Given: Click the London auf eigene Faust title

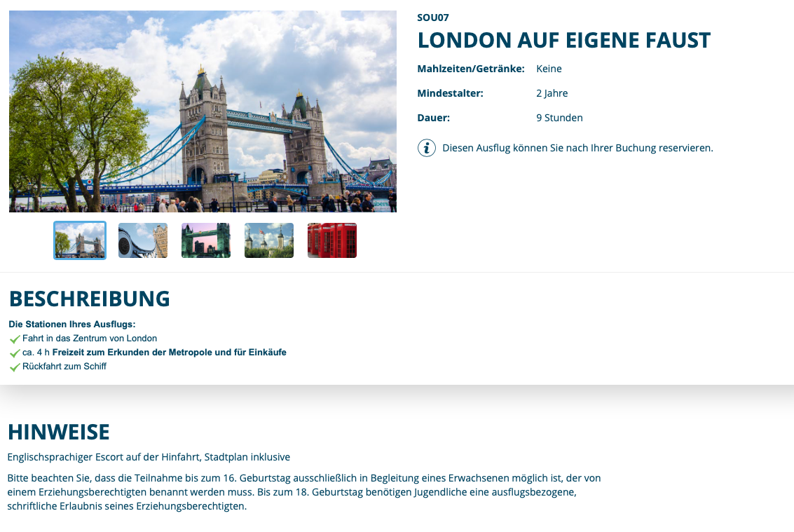Looking at the screenshot, I should click(x=564, y=41).
